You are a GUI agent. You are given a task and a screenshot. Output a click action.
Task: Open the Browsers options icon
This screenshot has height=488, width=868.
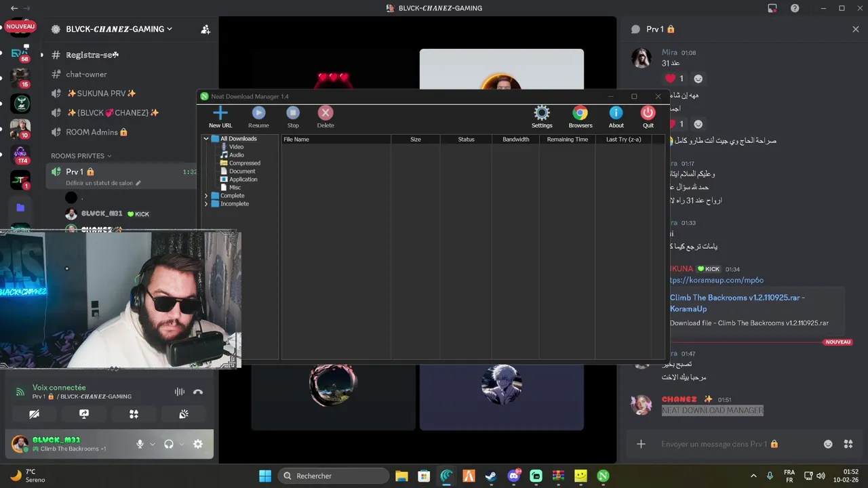pos(580,117)
